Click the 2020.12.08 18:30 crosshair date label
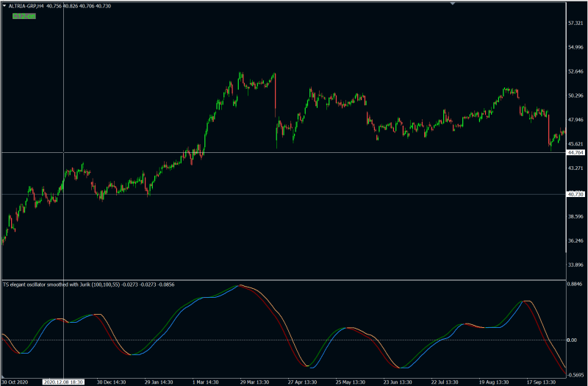 [x=63, y=382]
